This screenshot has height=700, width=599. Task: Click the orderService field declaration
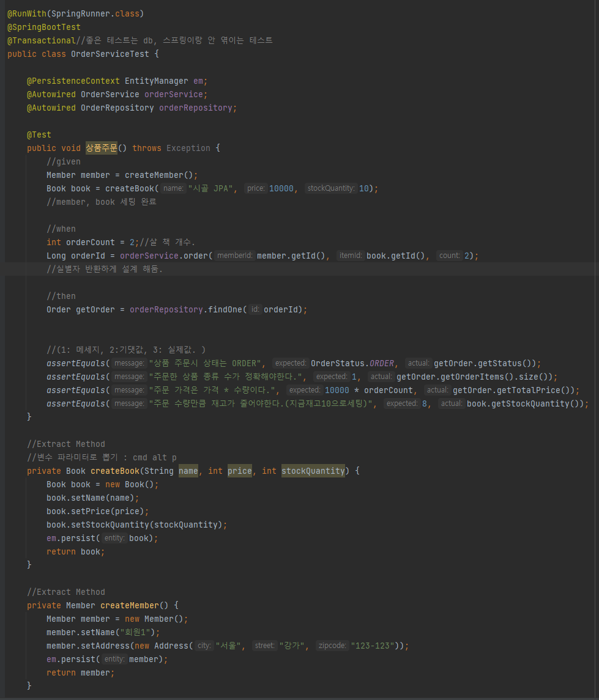tap(174, 95)
